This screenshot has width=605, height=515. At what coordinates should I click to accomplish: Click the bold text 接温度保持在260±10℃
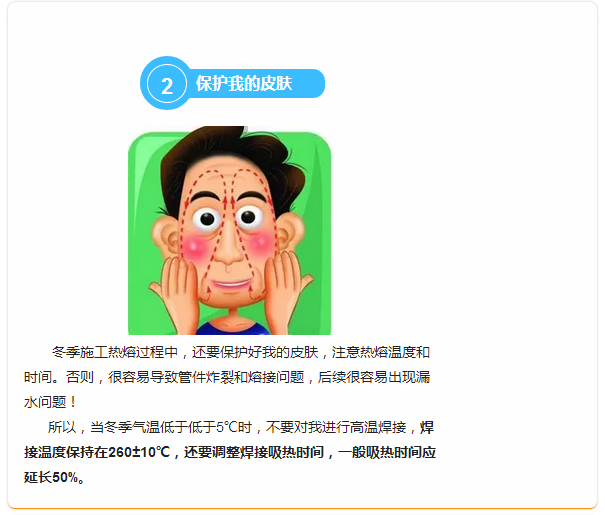tap(97, 452)
